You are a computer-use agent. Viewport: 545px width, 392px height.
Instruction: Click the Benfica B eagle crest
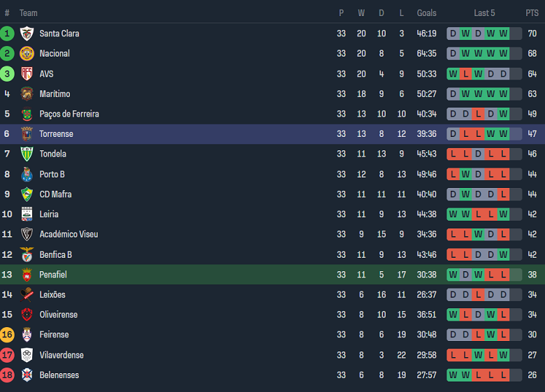point(27,254)
